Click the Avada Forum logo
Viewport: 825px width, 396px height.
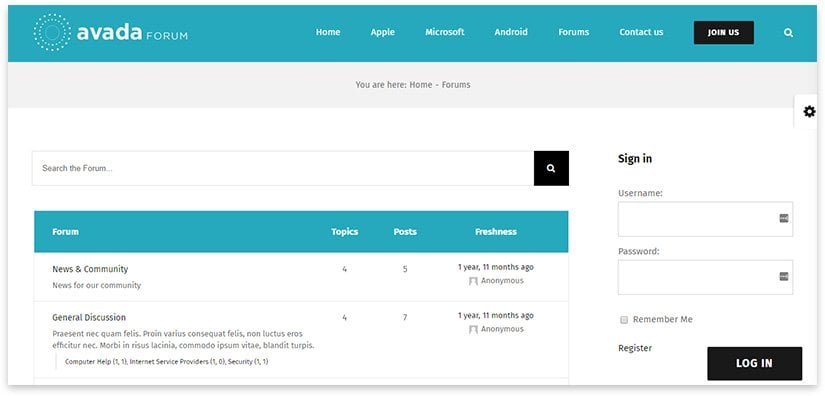click(x=110, y=33)
